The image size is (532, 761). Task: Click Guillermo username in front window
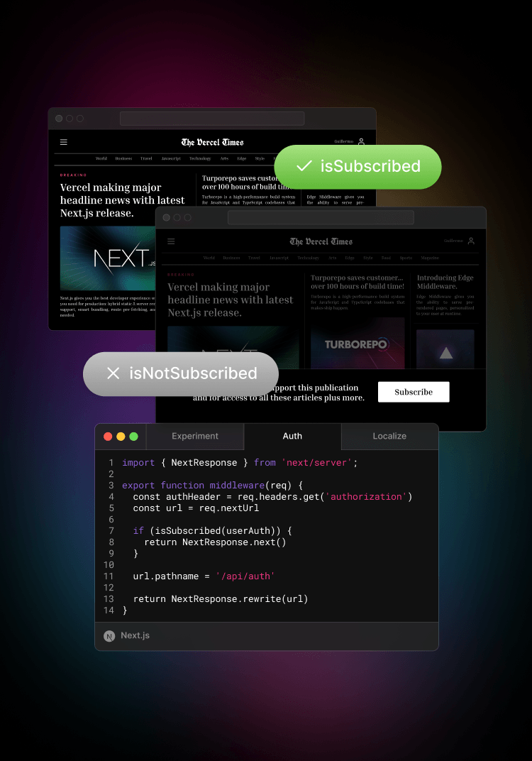[453, 241]
